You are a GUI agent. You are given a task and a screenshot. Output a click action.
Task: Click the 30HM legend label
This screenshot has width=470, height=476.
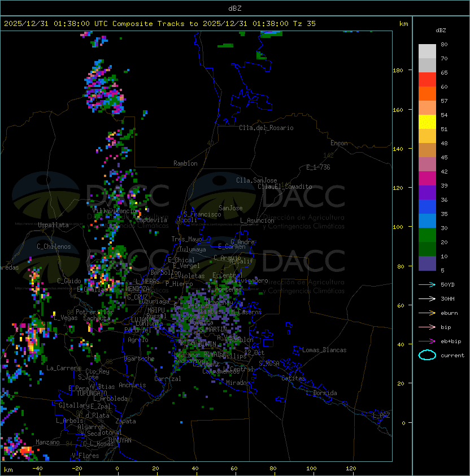coord(447,298)
